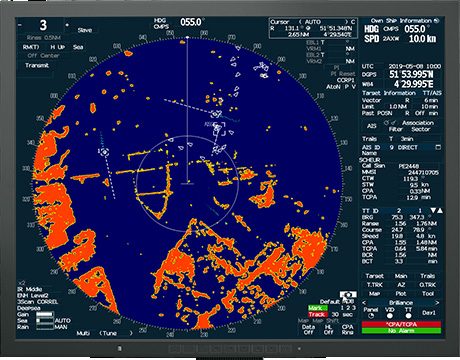460x360 pixels.
Task: Change the IR Middle setting
Action: click(x=30, y=289)
